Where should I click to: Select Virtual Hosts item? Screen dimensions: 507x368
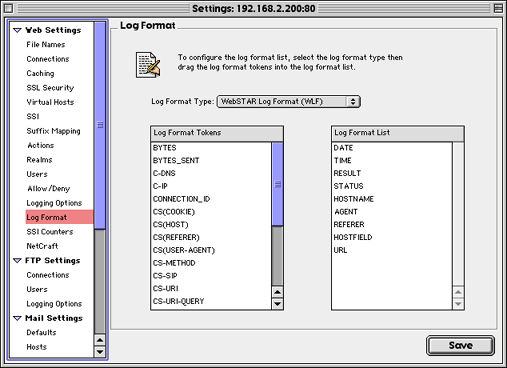pos(50,102)
